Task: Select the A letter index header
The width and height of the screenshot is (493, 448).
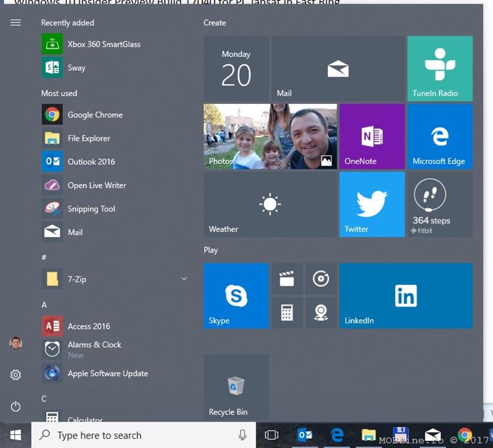Action: point(44,305)
